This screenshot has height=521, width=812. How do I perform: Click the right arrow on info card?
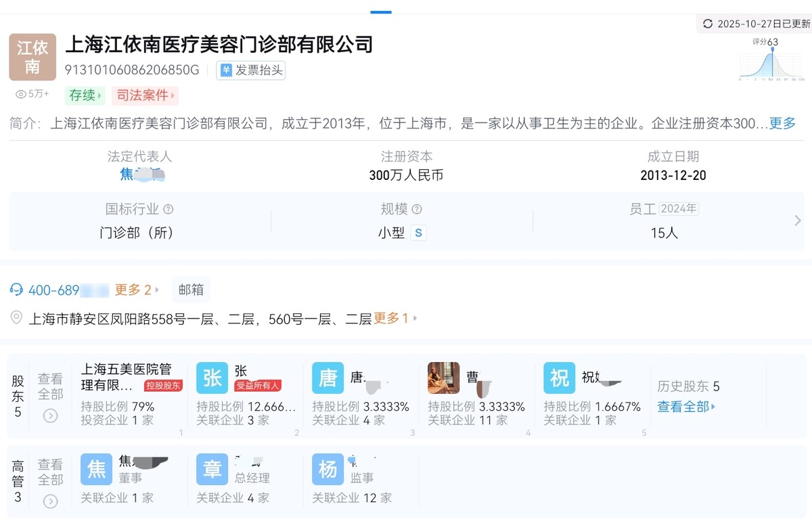(x=797, y=221)
